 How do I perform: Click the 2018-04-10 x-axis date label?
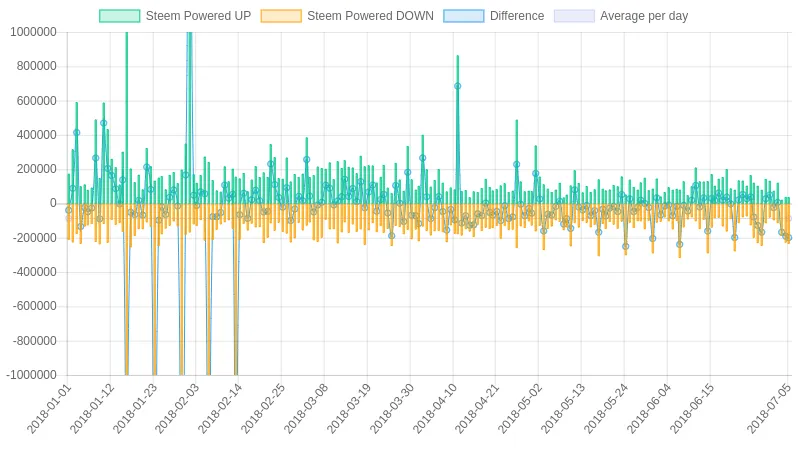pos(435,409)
